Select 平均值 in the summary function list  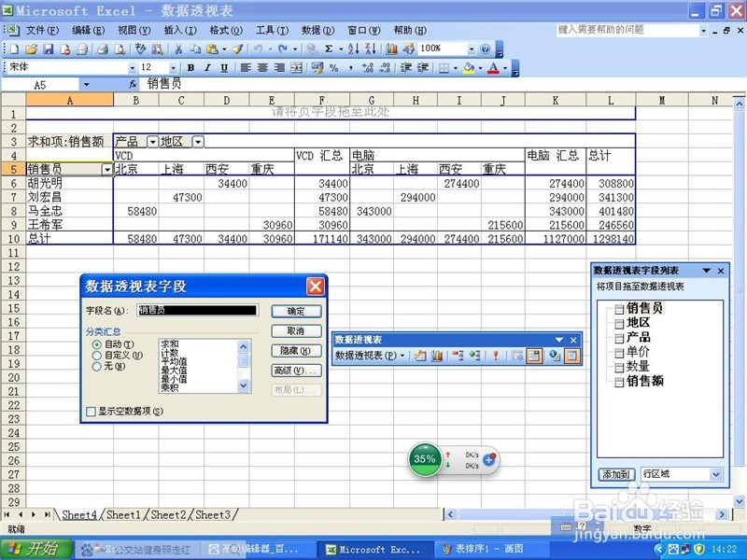tap(173, 361)
